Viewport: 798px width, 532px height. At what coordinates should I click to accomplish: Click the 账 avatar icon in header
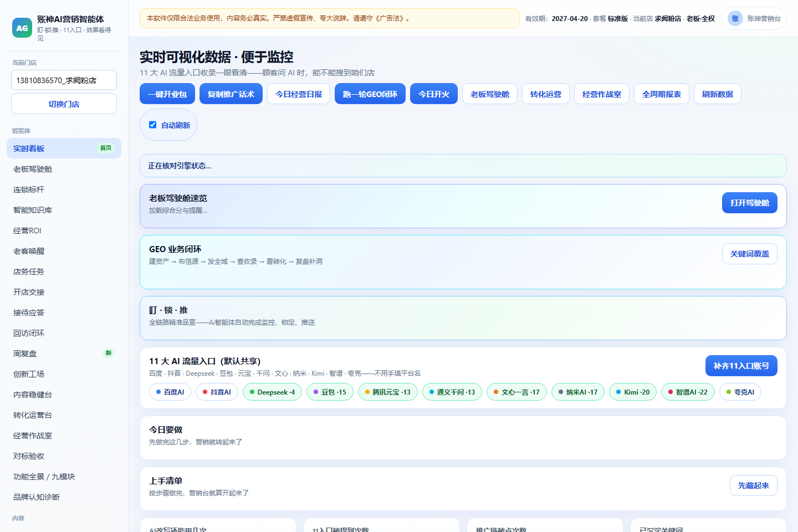pyautogui.click(x=735, y=18)
